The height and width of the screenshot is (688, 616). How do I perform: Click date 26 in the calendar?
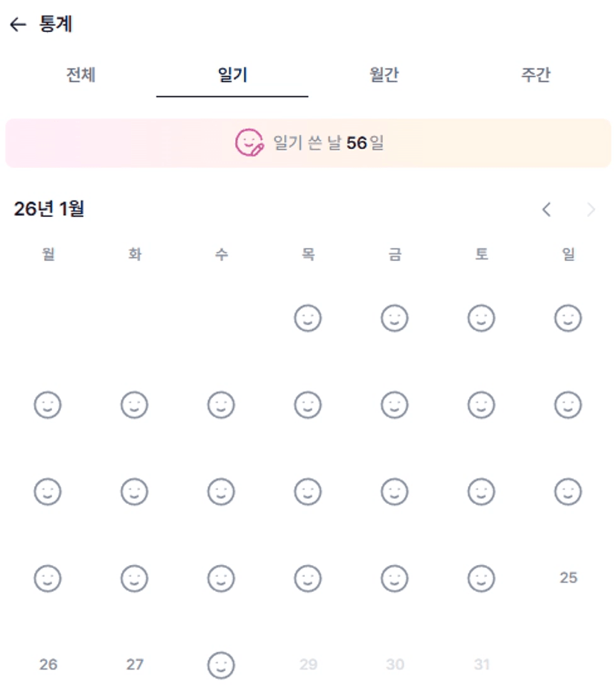click(x=48, y=664)
